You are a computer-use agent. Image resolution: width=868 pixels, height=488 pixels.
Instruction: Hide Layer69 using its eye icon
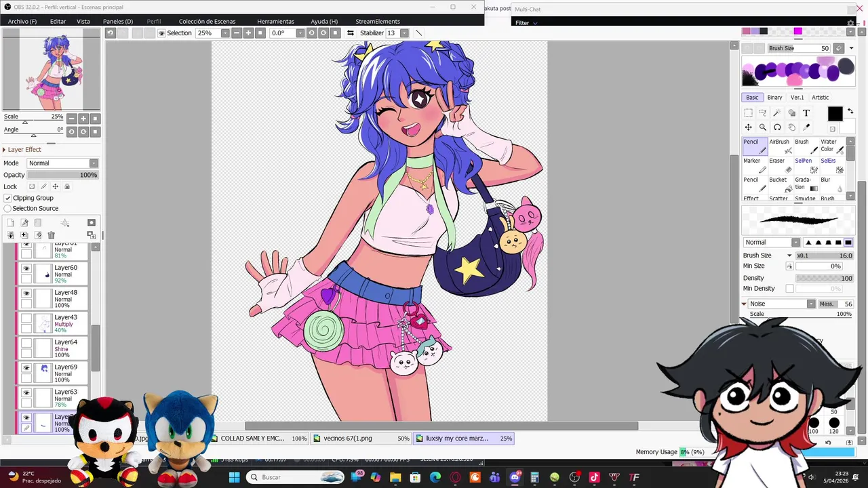[x=26, y=368]
